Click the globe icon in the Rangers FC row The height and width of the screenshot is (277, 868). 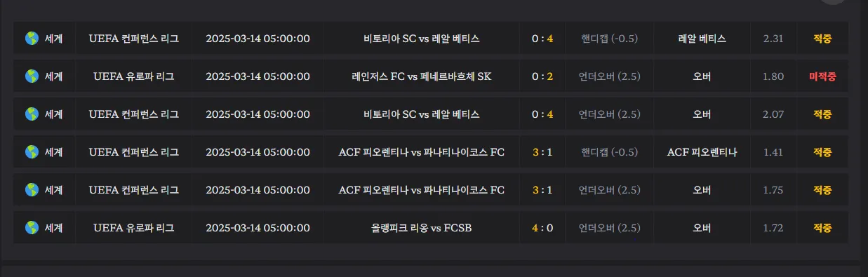point(31,76)
